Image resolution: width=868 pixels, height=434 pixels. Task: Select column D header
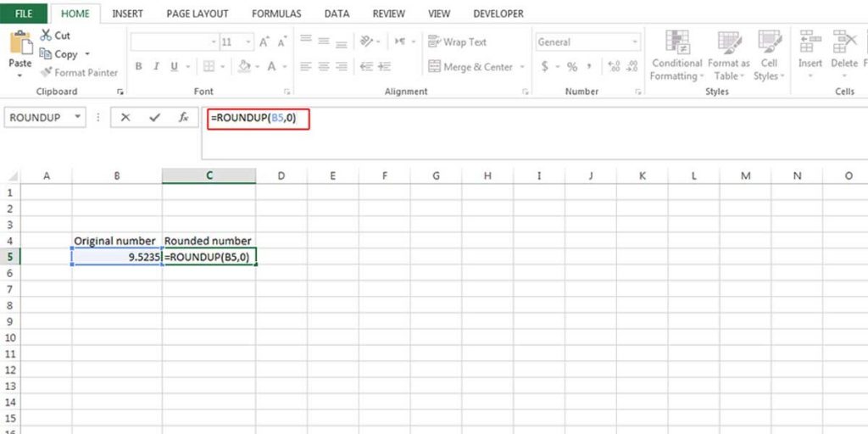click(x=281, y=175)
